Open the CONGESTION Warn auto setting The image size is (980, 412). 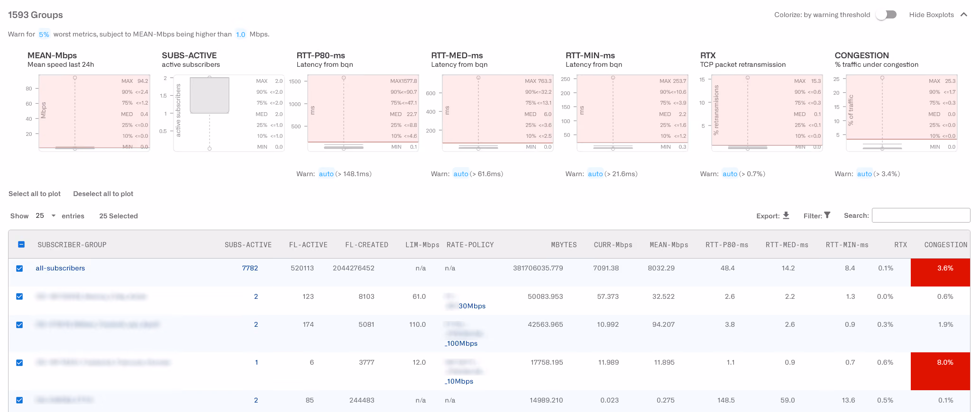[864, 174]
